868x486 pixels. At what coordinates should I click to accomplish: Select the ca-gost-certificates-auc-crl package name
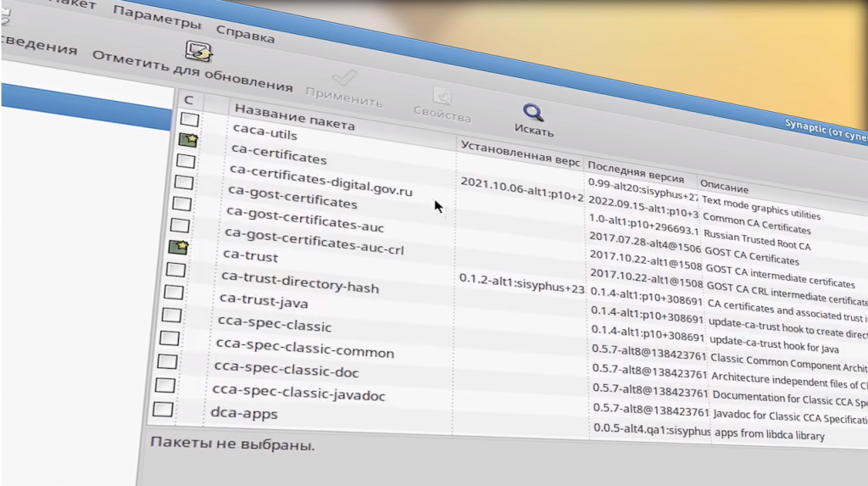(314, 243)
